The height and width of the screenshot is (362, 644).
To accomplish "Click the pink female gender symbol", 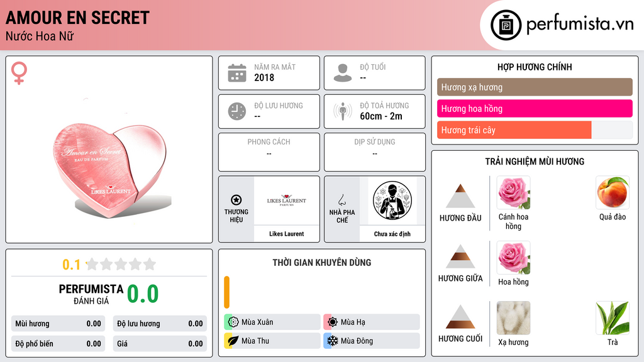I will click(x=19, y=73).
